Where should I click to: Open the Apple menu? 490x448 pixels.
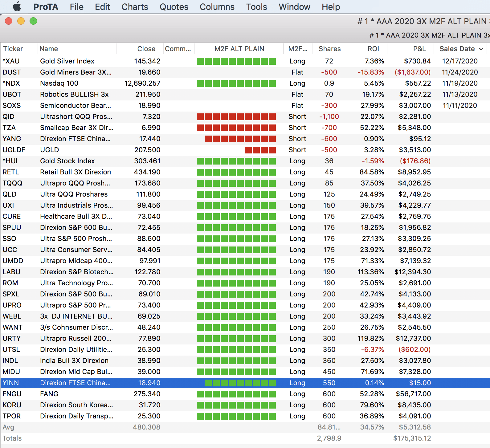[17, 6]
